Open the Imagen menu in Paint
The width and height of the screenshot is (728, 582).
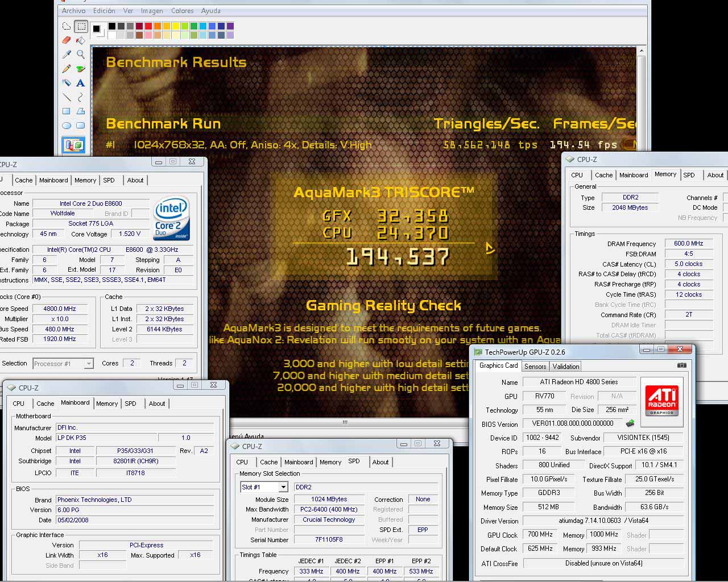click(152, 11)
